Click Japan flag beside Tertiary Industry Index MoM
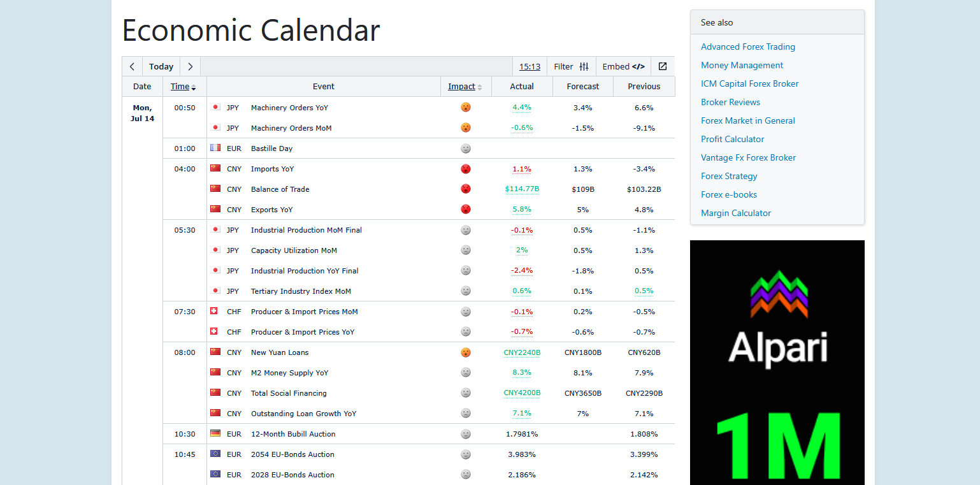 (x=215, y=291)
